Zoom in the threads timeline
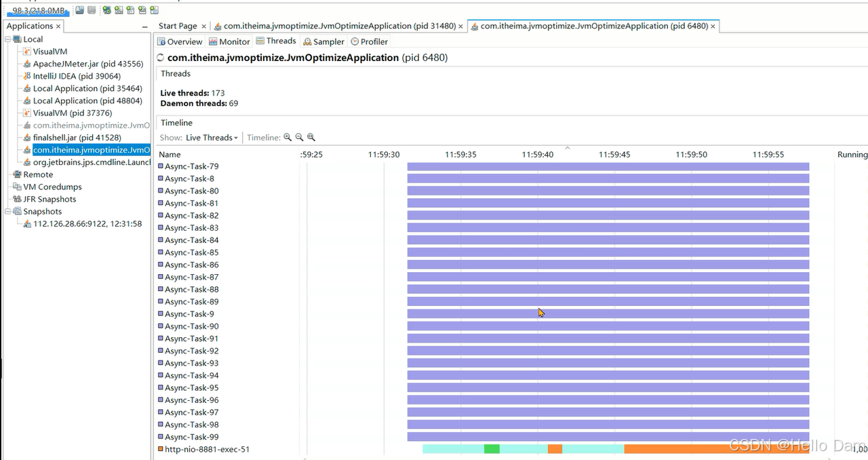Viewport: 868px width, 460px height. coord(288,137)
